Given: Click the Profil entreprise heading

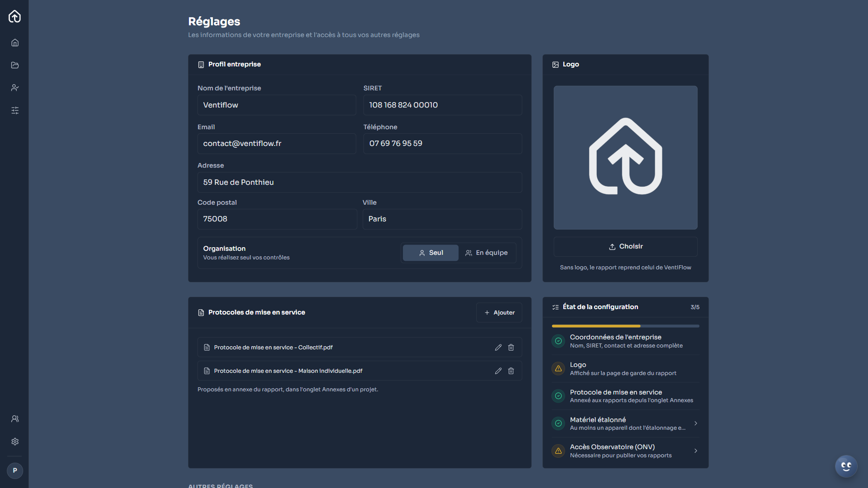Looking at the screenshot, I should point(234,65).
